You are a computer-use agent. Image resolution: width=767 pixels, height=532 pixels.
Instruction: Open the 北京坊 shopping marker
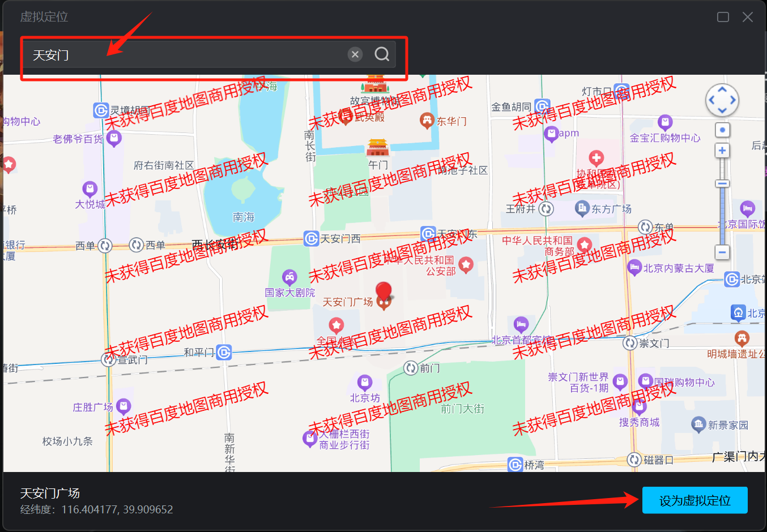pos(365,383)
